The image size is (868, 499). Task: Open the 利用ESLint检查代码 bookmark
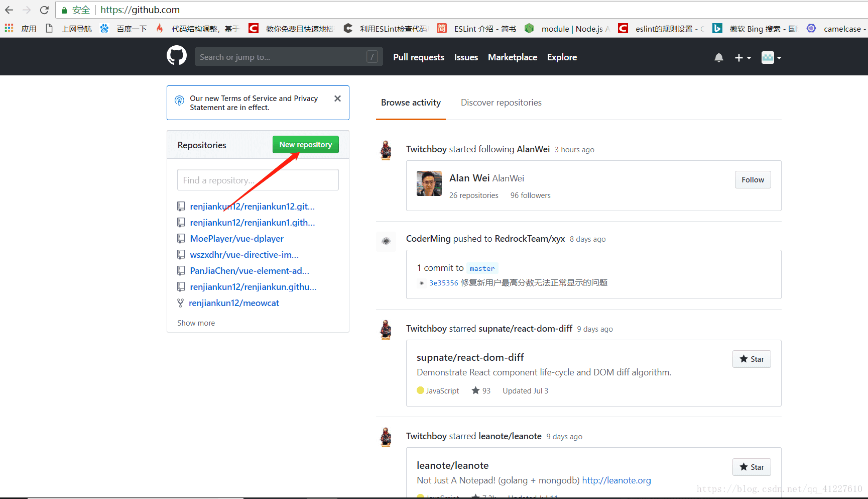coord(385,29)
